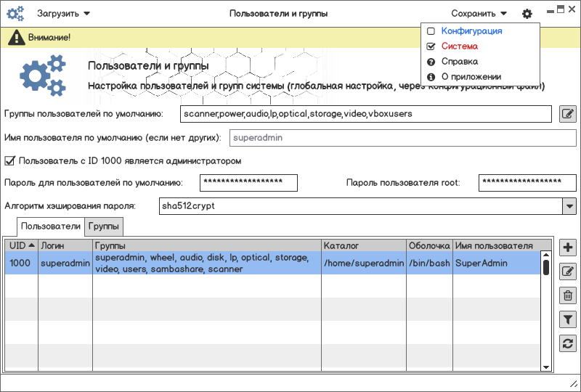
Task: Click the delete user trash icon
Action: pos(568,295)
